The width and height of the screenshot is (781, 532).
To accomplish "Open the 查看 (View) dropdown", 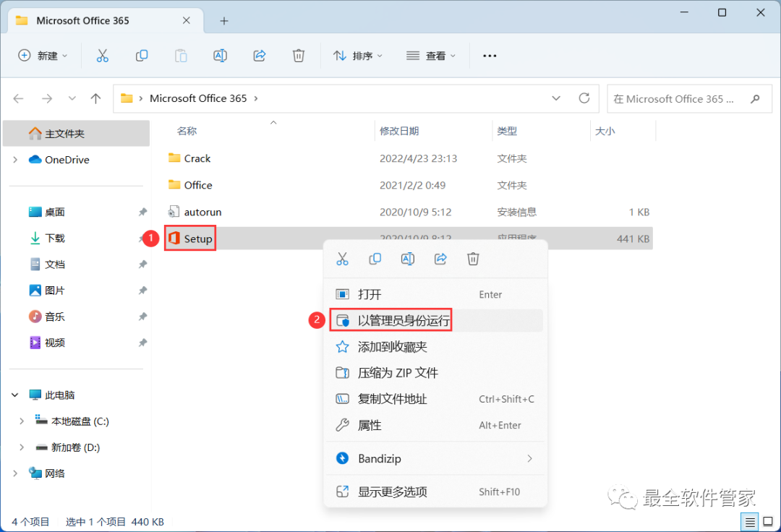I will pyautogui.click(x=430, y=56).
